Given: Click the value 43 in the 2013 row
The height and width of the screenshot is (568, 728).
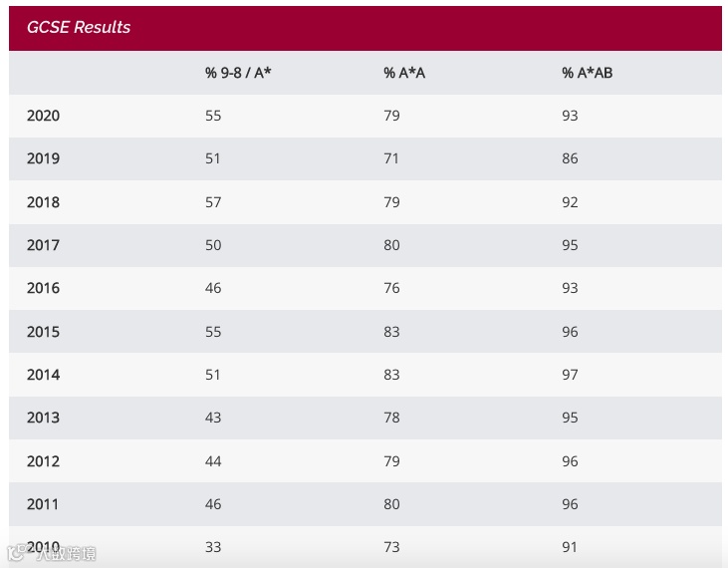Looking at the screenshot, I should (213, 418).
